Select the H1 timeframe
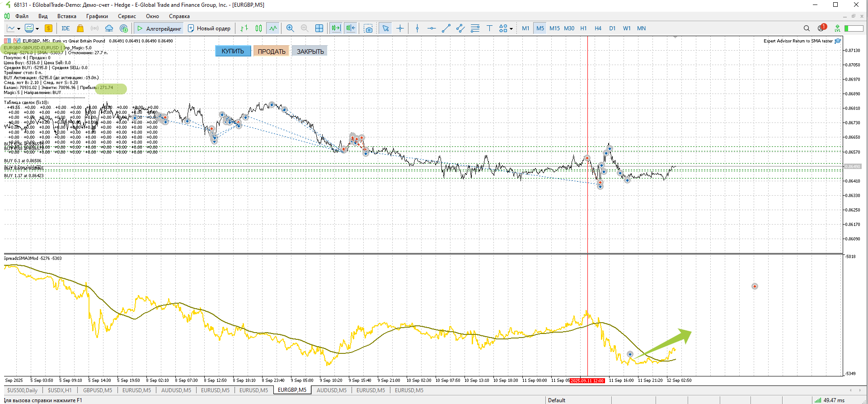Image resolution: width=868 pixels, height=404 pixels. point(583,28)
